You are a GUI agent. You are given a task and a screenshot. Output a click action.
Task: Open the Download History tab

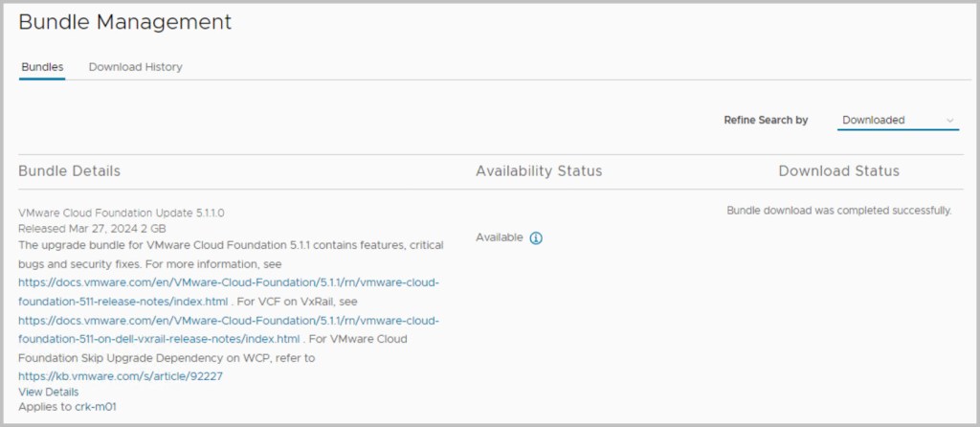click(x=135, y=67)
